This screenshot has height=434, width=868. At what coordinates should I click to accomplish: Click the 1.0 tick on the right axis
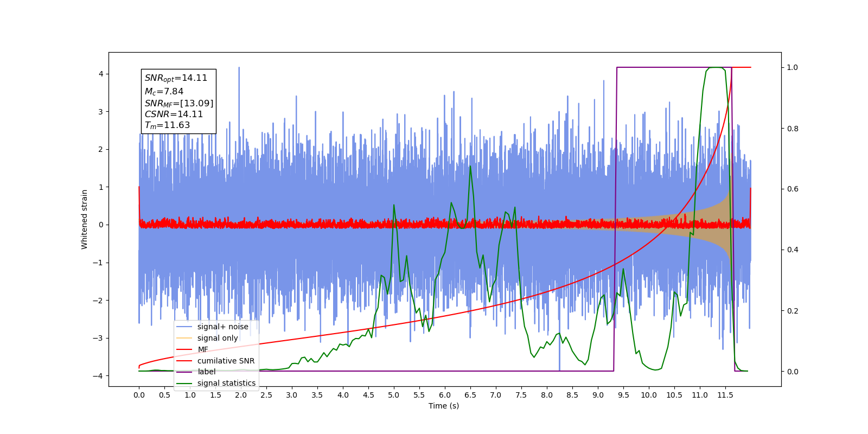tap(793, 67)
